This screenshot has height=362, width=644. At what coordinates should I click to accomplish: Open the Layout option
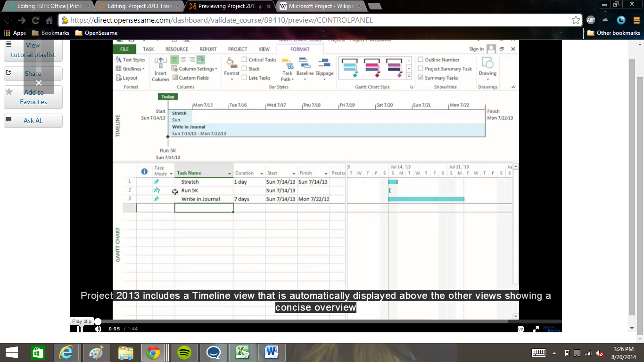coord(127,78)
